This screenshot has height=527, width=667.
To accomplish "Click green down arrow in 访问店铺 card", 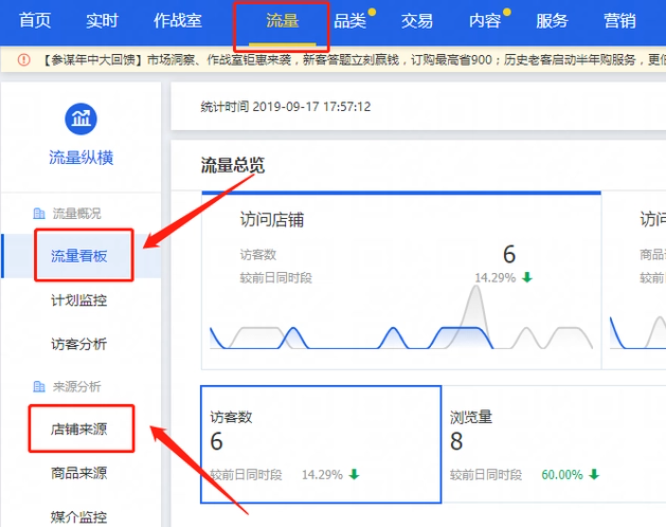I will click(x=527, y=277).
